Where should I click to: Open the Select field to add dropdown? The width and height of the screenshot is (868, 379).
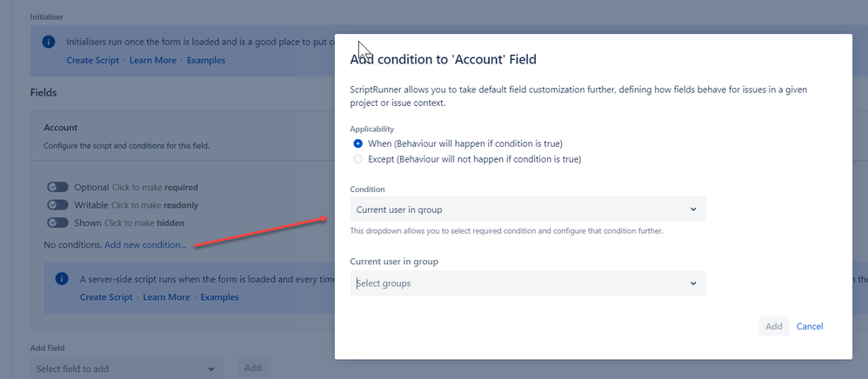[x=127, y=369]
